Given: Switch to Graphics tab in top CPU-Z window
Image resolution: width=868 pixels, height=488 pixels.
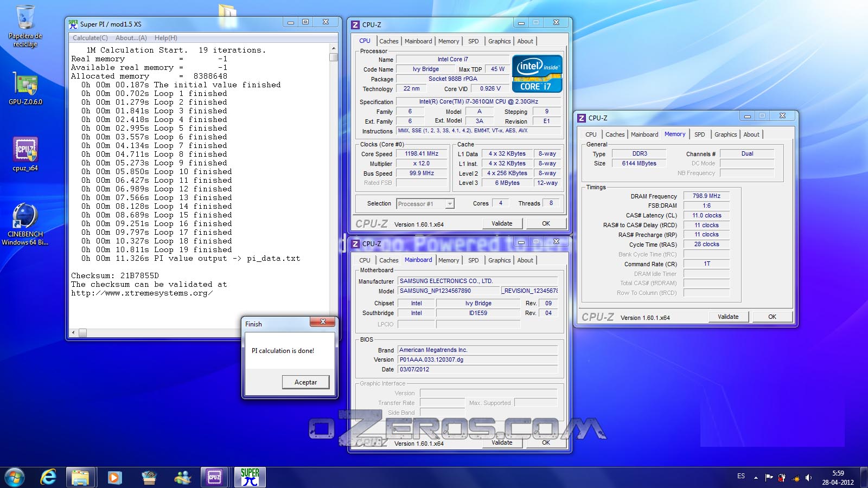Looking at the screenshot, I should coord(499,41).
